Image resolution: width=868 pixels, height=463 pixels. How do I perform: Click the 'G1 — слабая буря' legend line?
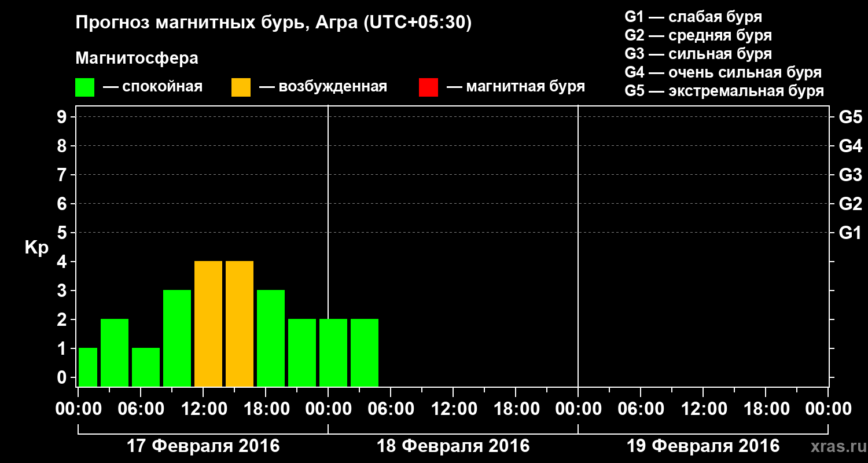[x=693, y=17]
